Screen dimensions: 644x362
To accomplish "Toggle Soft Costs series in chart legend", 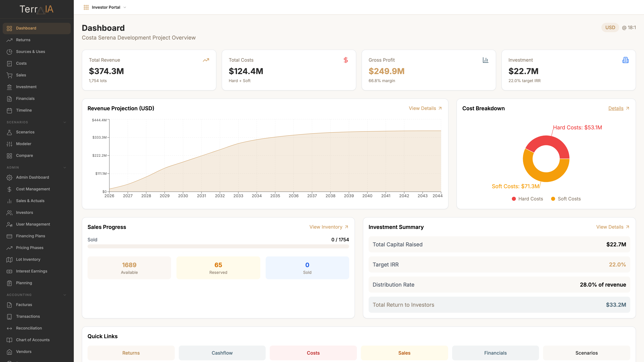I will [x=566, y=199].
